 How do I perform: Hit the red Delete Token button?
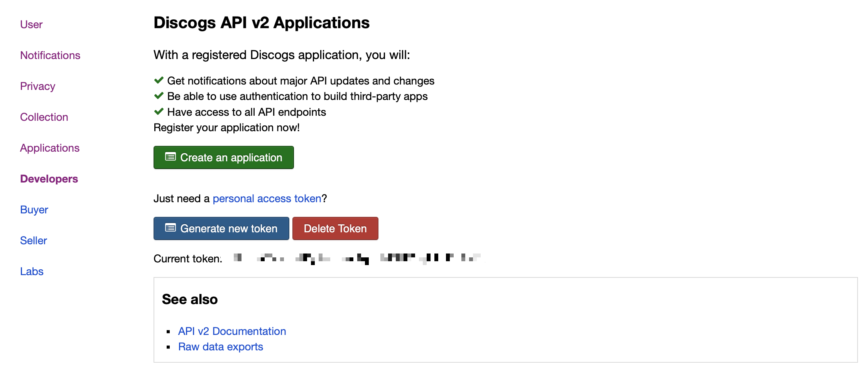click(x=335, y=228)
